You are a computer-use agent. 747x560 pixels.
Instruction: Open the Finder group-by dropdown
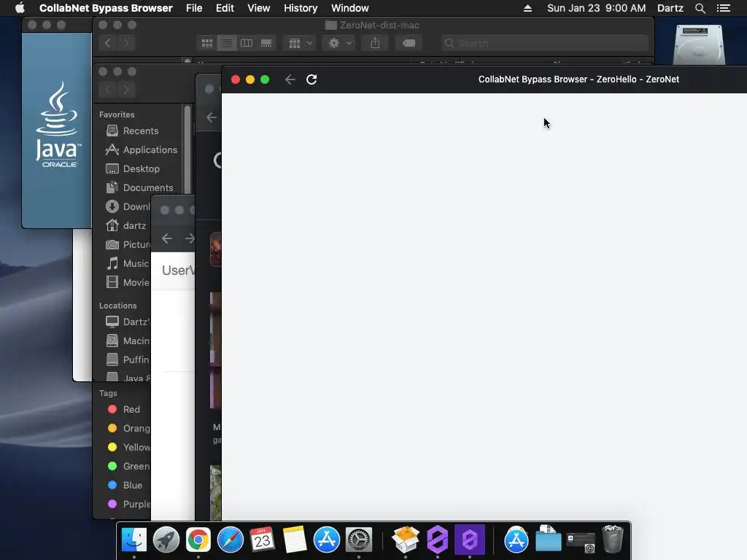[x=300, y=43]
